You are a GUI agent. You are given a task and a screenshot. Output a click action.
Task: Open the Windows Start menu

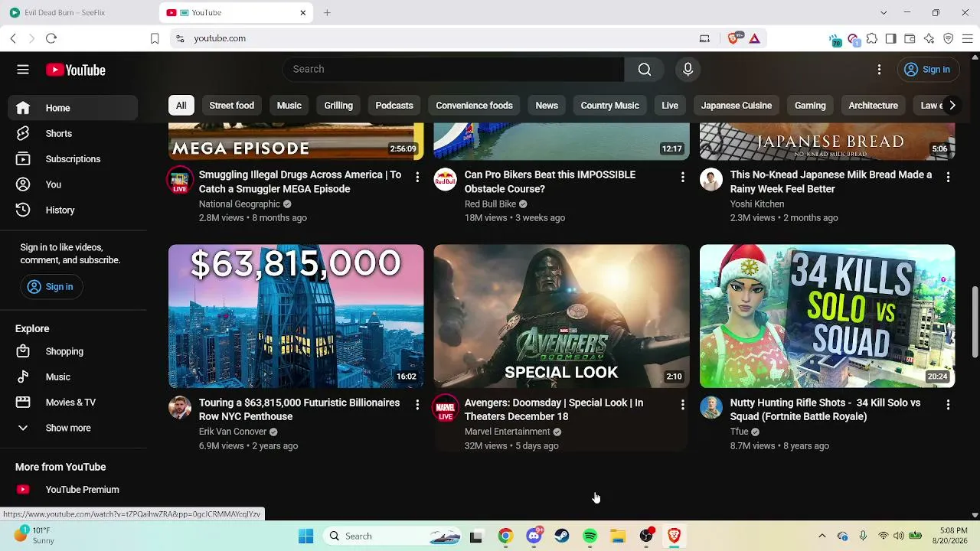click(x=306, y=536)
